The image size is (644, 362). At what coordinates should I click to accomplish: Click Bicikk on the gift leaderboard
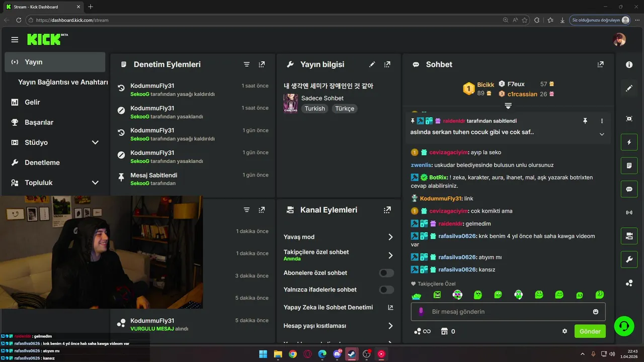pos(486,85)
